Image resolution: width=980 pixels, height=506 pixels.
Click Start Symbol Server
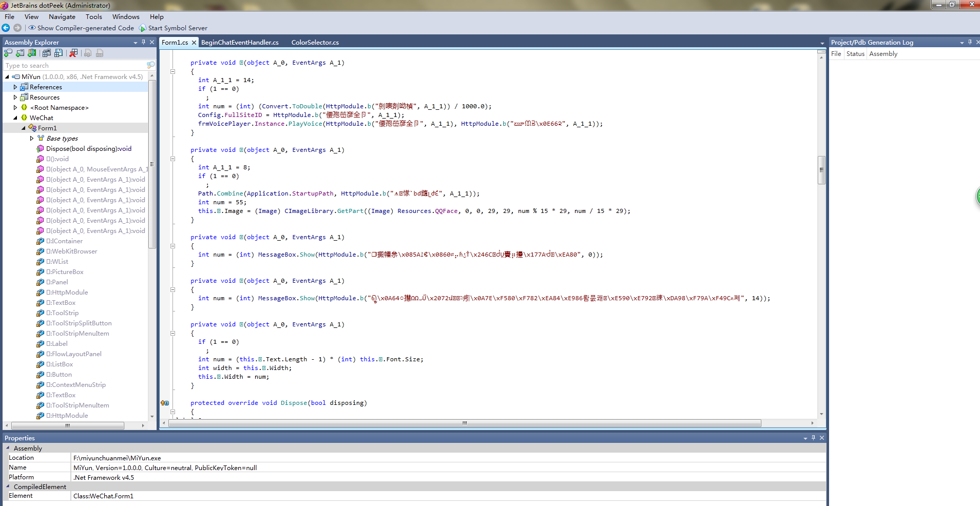pyautogui.click(x=174, y=28)
